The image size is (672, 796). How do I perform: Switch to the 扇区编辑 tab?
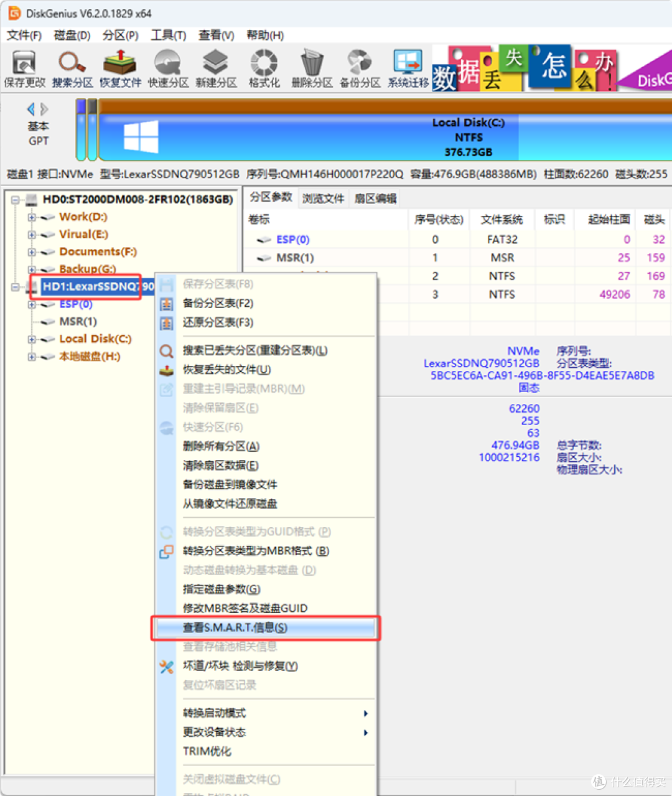(x=375, y=199)
